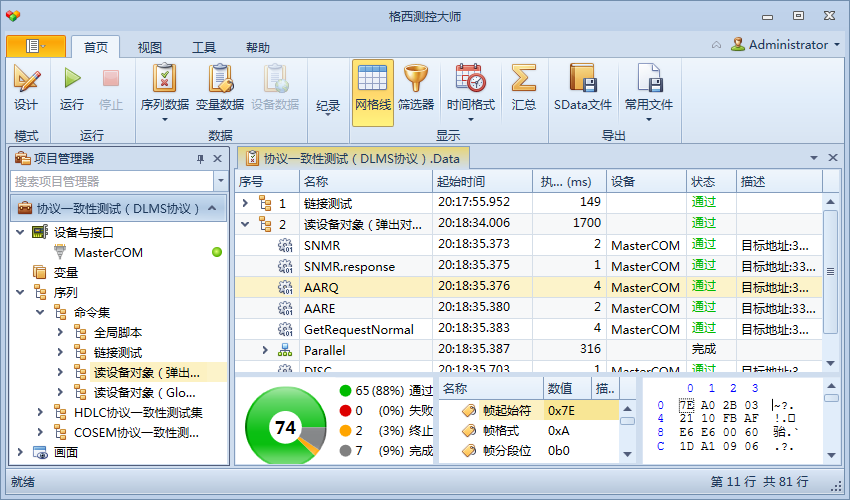Expand result row 1 链接测试
Screen dimensions: 850x500
click(245, 203)
